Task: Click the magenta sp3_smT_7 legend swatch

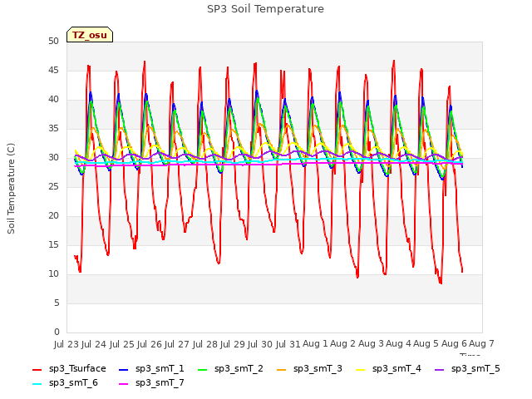Action: [x=124, y=384]
